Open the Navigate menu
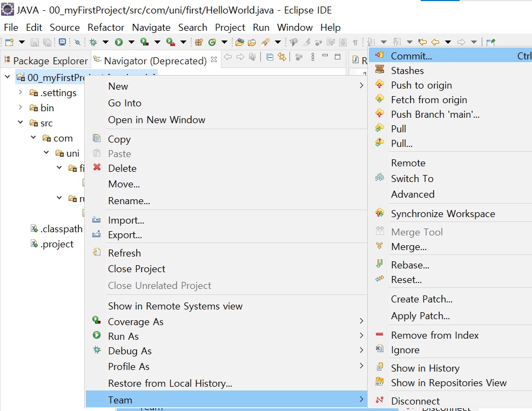532x411 pixels. click(x=151, y=27)
